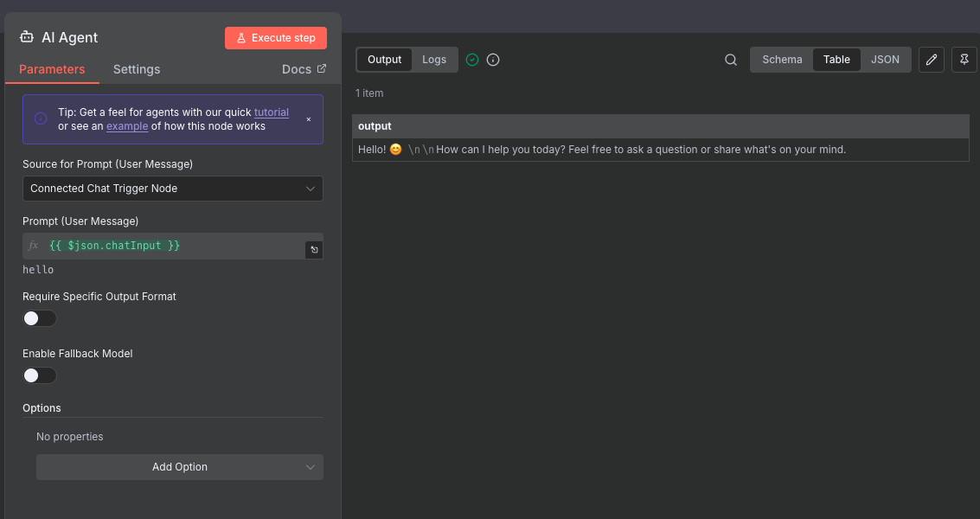Select the Logs tab
Screen dimensions: 980x519
click(x=433, y=60)
